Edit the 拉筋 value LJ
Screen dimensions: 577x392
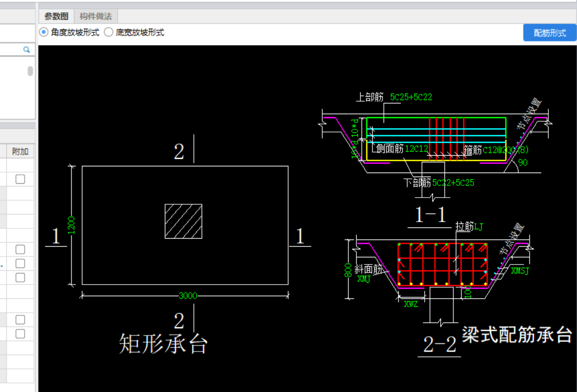478,227
